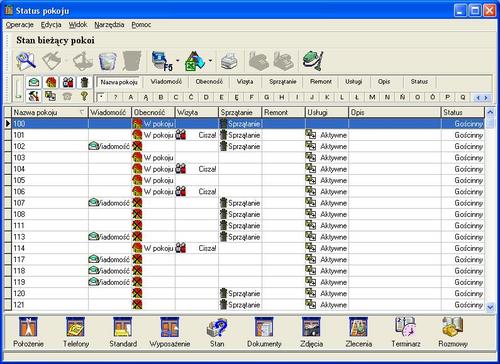500x364 pixels.
Task: Click the vertical scrollbar down arrow
Action: coord(490,307)
